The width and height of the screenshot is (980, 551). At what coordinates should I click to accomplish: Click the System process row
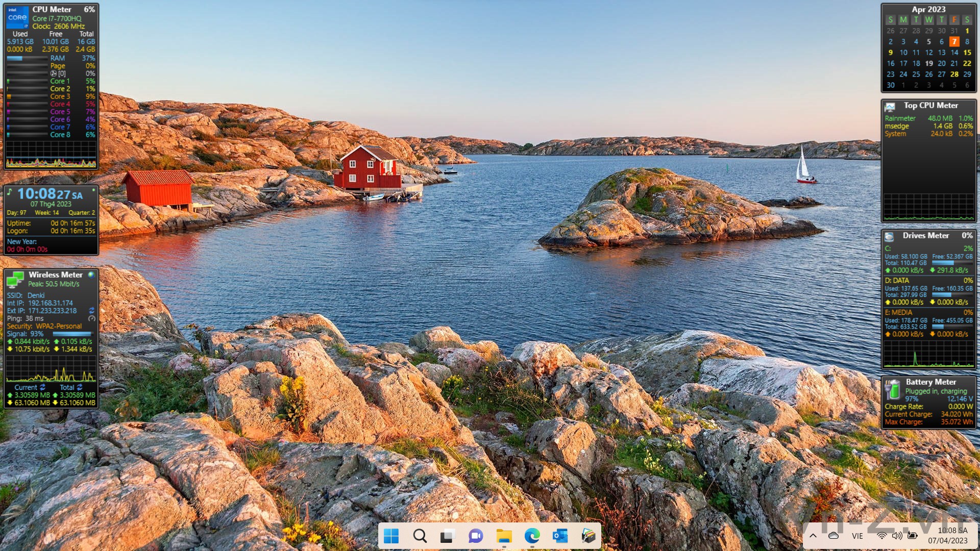[x=928, y=134]
